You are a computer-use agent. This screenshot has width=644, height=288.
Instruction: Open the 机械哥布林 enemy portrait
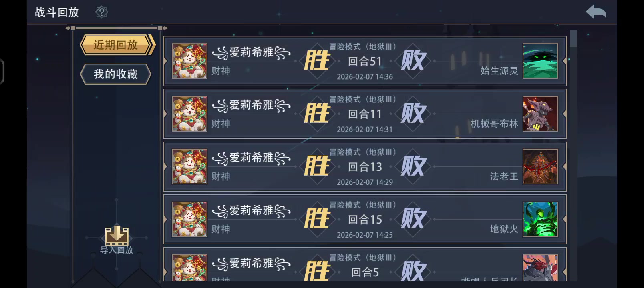click(540, 114)
